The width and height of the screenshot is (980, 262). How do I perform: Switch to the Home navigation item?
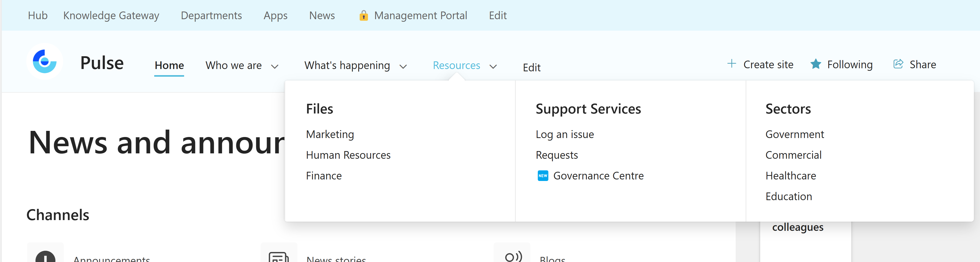pyautogui.click(x=169, y=65)
